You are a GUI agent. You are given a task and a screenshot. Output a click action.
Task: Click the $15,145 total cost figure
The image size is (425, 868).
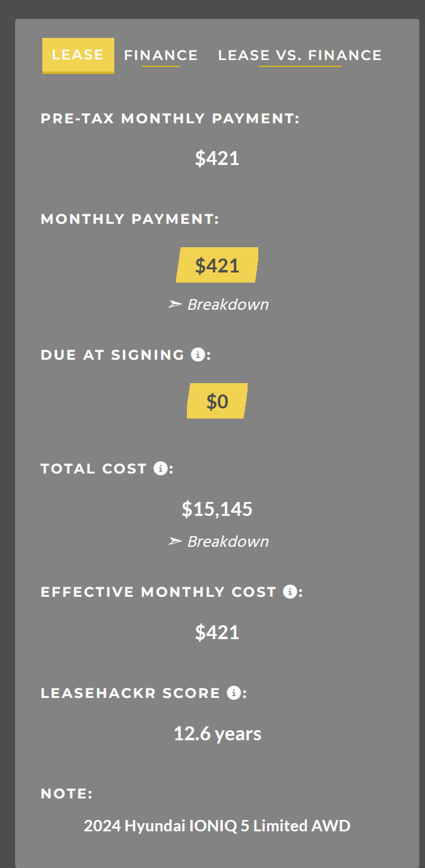pyautogui.click(x=217, y=509)
